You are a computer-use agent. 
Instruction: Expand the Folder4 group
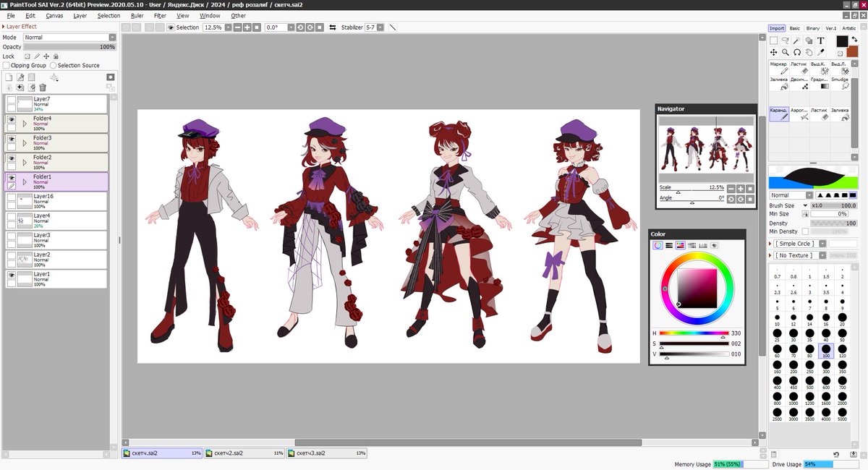24,124
